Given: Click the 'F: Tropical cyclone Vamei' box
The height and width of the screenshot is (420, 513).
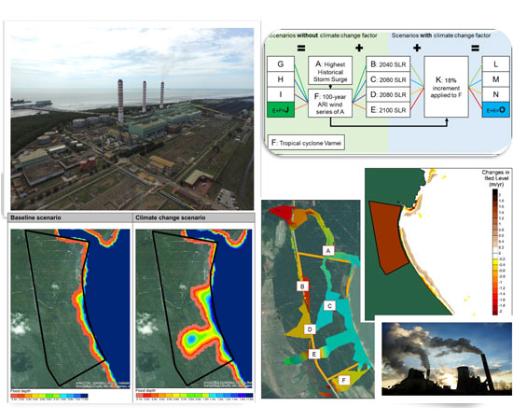Looking at the screenshot, I should 306,143.
